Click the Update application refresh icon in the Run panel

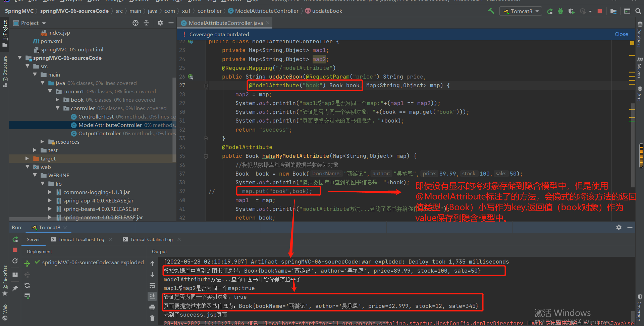pyautogui.click(x=15, y=261)
